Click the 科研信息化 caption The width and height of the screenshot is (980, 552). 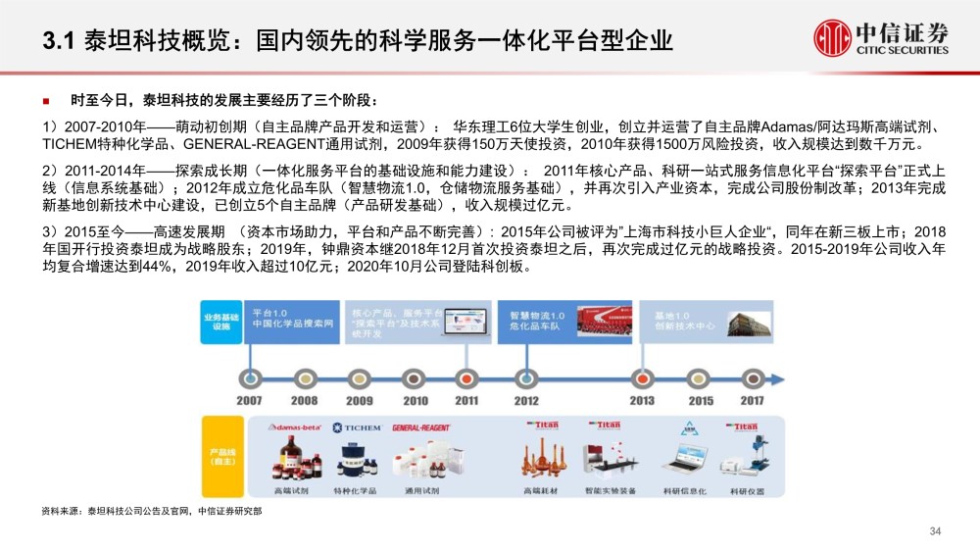684,491
